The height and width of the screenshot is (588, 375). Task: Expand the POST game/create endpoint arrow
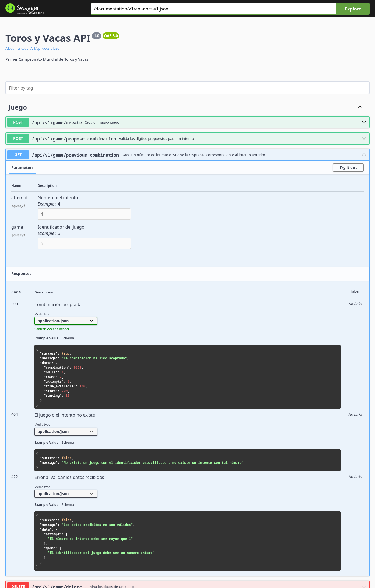click(x=364, y=122)
